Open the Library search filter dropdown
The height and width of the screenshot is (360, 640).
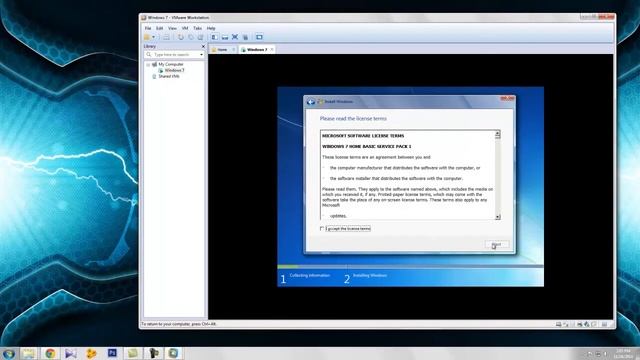[201, 54]
